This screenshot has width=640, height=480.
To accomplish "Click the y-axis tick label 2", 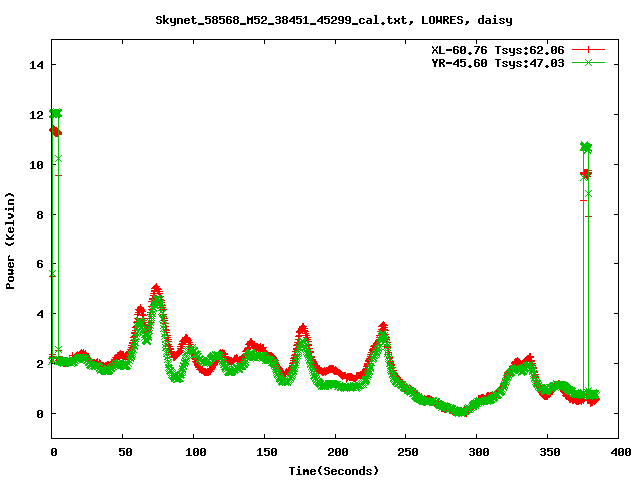I will pos(40,364).
